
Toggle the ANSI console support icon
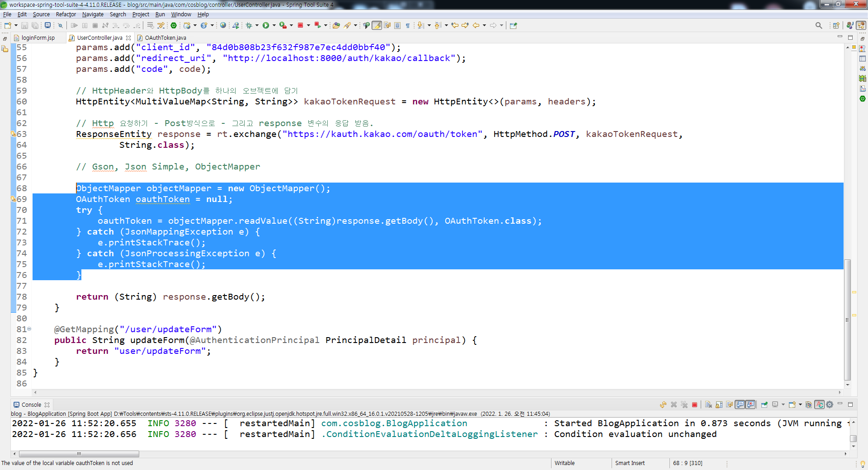coord(819,405)
